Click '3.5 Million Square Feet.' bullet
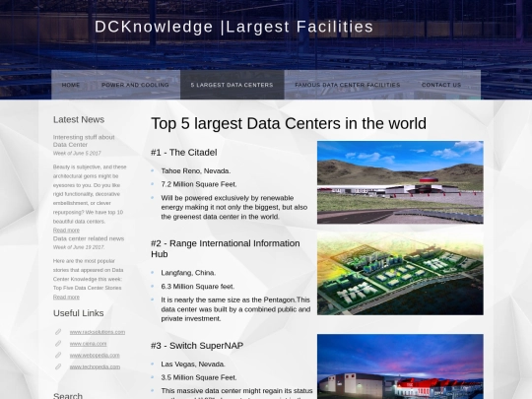Image resolution: width=532 pixels, height=399 pixels. [199, 377]
